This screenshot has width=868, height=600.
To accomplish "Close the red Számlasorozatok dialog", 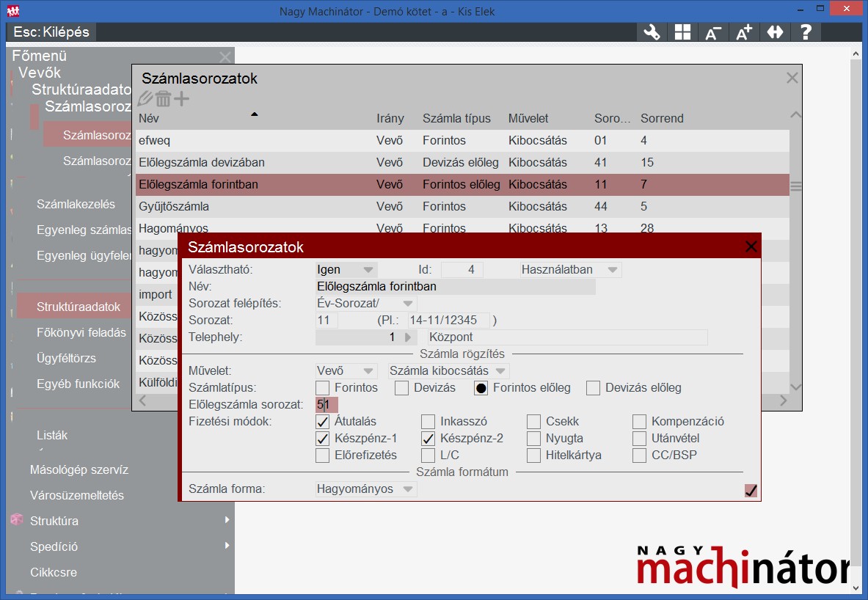I will (x=751, y=246).
